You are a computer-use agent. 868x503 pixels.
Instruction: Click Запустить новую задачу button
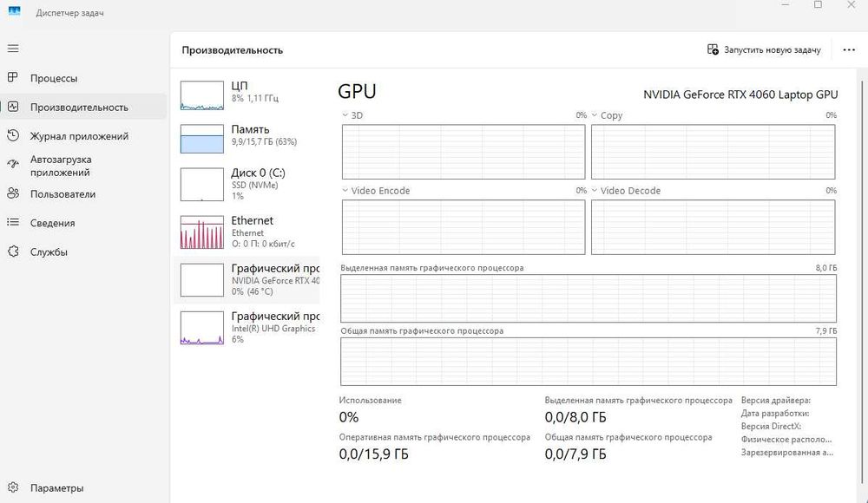[x=764, y=50]
